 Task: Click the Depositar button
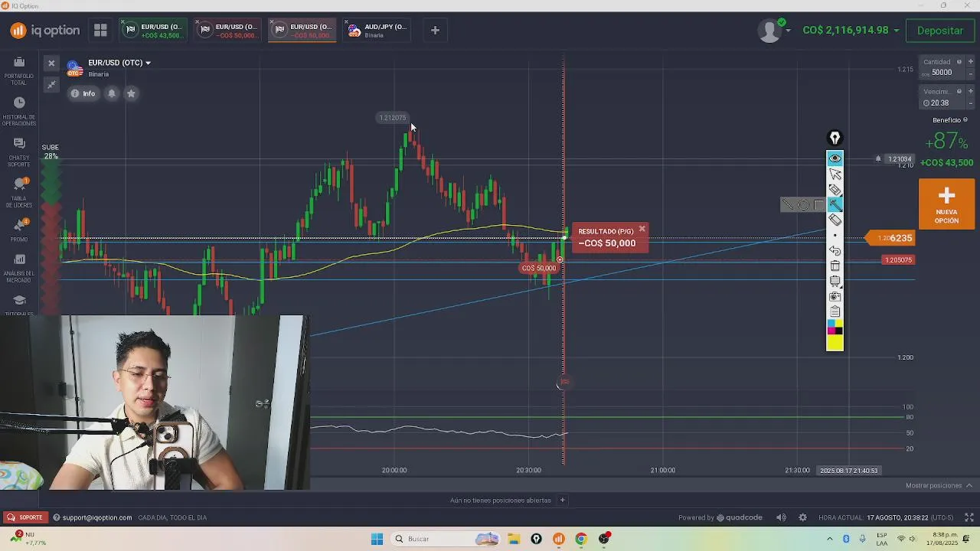point(940,31)
